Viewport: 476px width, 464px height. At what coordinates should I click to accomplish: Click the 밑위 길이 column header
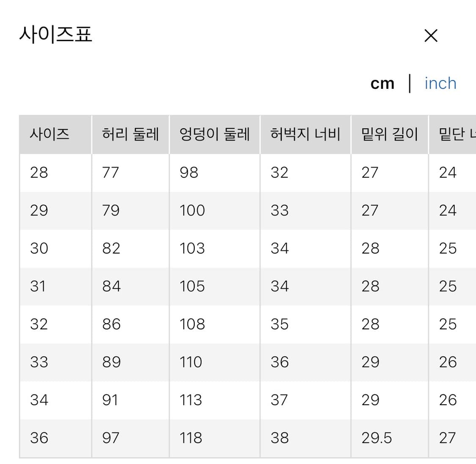click(389, 134)
